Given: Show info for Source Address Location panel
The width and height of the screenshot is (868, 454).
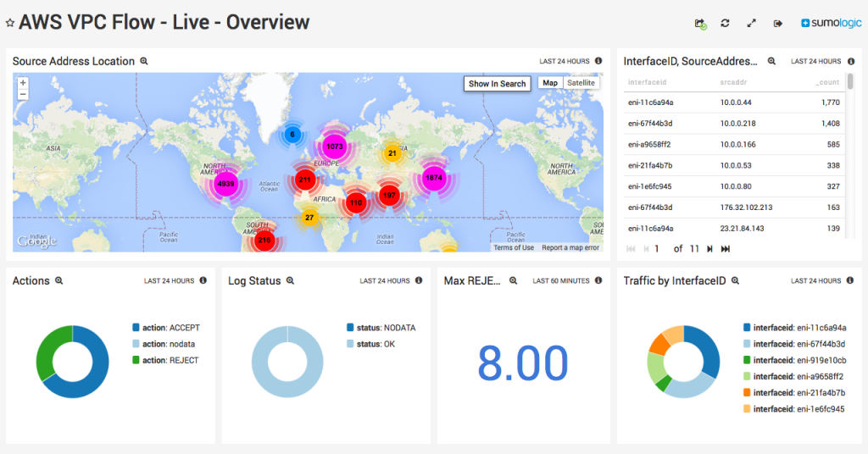Looking at the screenshot, I should [x=598, y=61].
